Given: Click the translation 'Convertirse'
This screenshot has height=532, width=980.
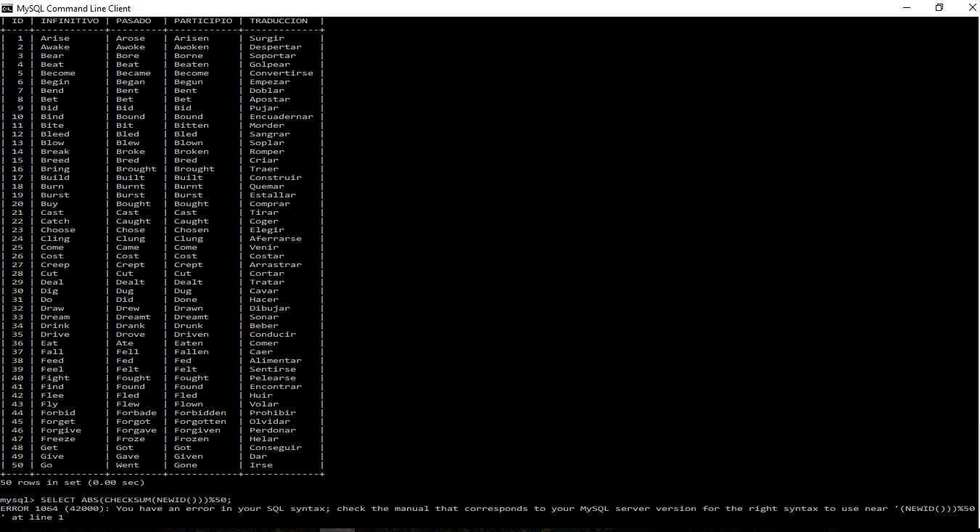Looking at the screenshot, I should tap(281, 73).
